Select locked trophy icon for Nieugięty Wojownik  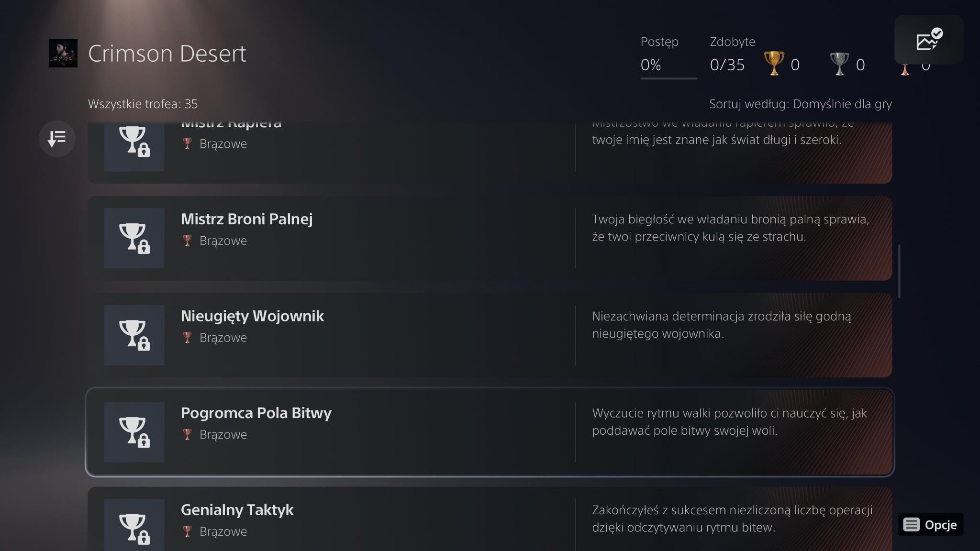click(x=134, y=335)
